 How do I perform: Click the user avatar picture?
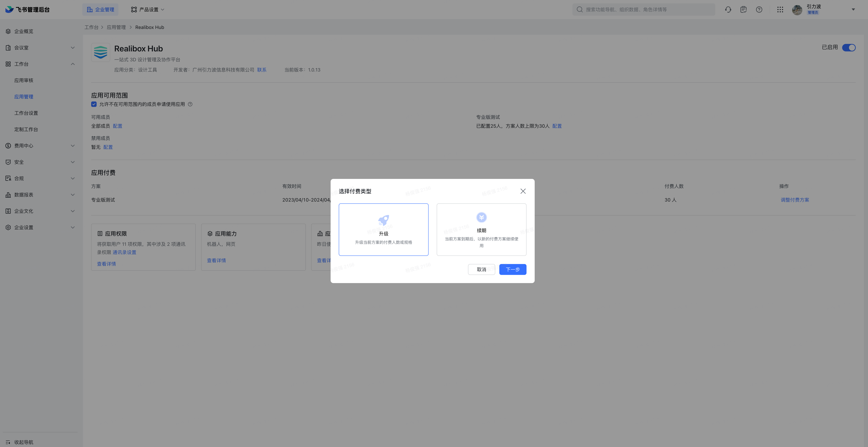click(x=797, y=10)
